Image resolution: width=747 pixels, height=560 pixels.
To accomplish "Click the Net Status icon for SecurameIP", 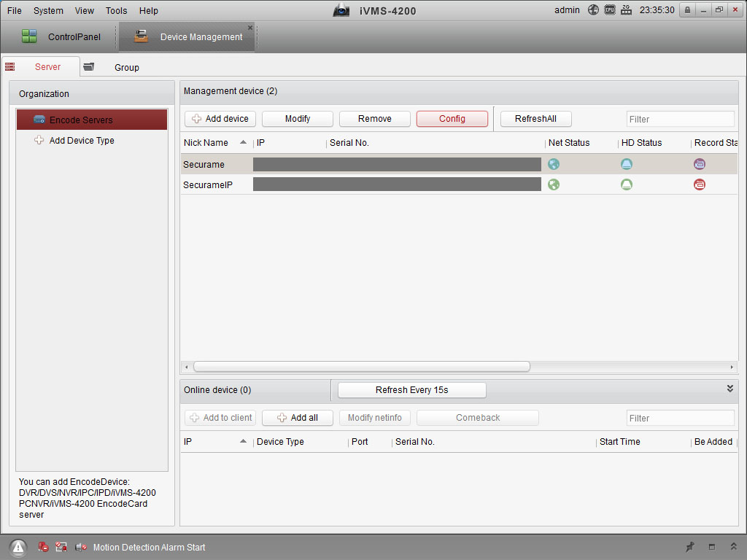I will (554, 184).
